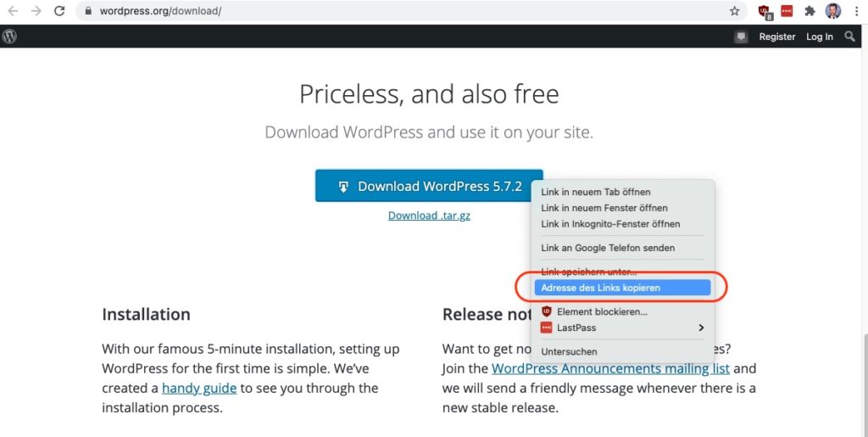Click the Download WordPress 5.7.2 button
Viewport: 868px width, 437px height.
click(429, 186)
